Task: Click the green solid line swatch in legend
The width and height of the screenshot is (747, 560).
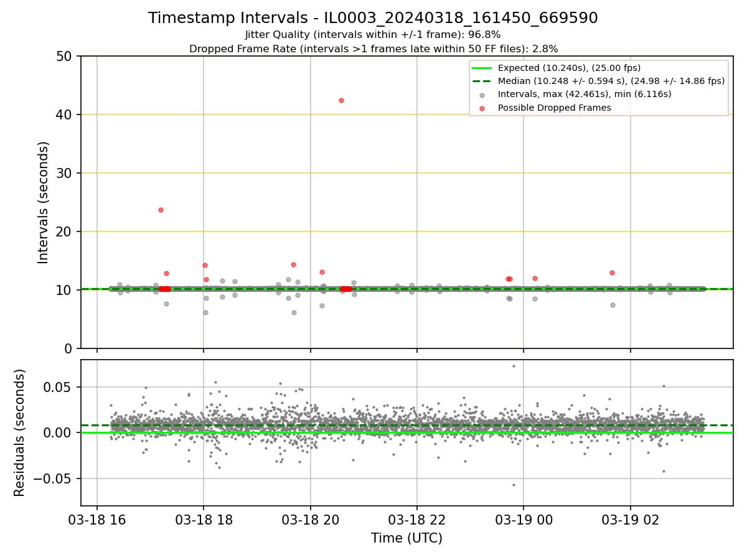Action: pos(482,68)
